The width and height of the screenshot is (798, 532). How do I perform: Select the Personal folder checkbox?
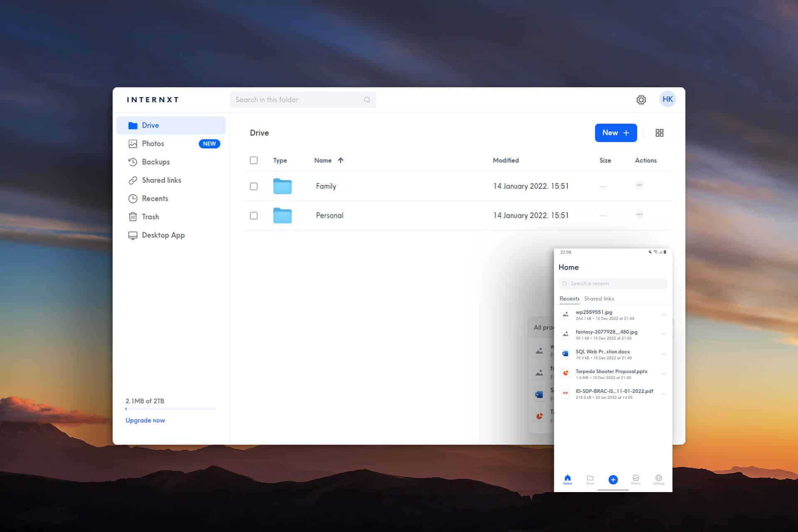pyautogui.click(x=254, y=216)
